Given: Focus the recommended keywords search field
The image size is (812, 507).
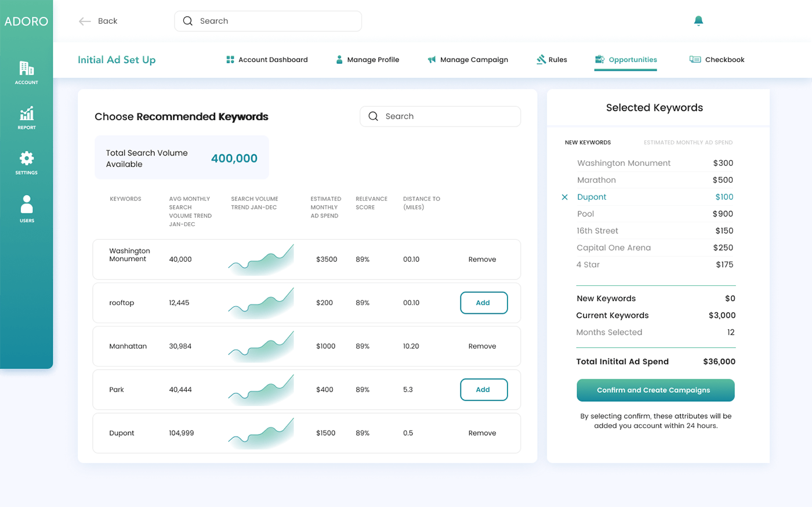Looking at the screenshot, I should (440, 116).
